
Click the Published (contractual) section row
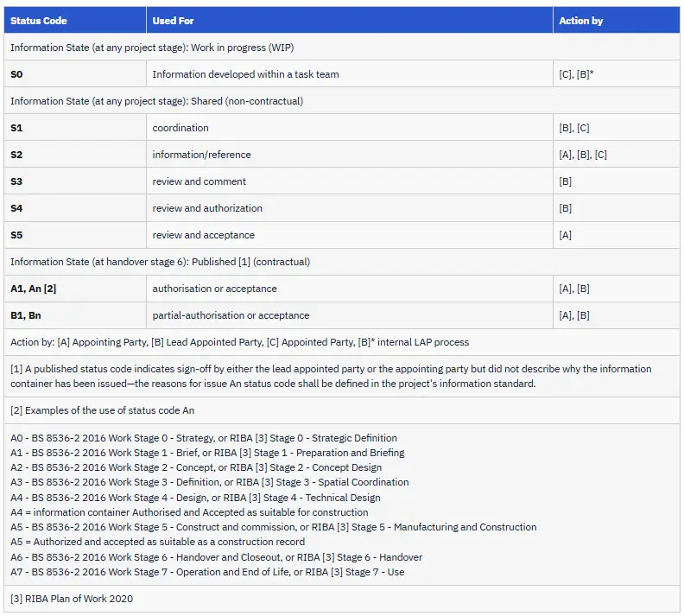coord(342,261)
